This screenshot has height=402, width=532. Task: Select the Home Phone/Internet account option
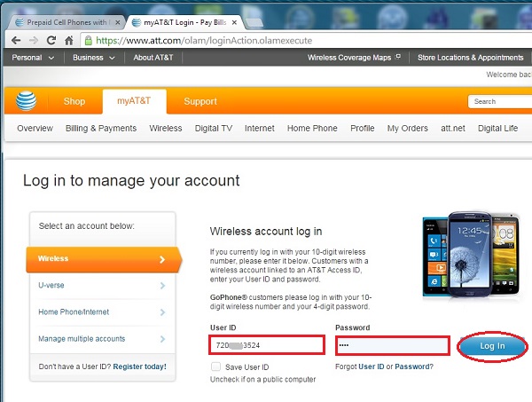click(x=102, y=312)
